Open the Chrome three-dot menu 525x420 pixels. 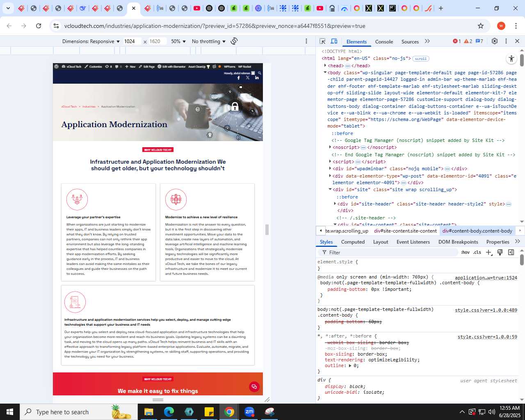[x=516, y=26]
